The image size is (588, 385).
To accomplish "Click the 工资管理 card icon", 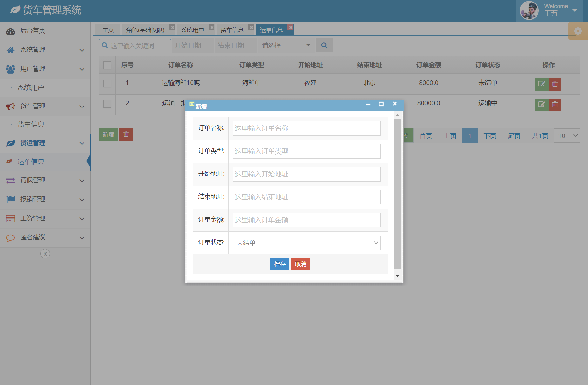I will [10, 218].
